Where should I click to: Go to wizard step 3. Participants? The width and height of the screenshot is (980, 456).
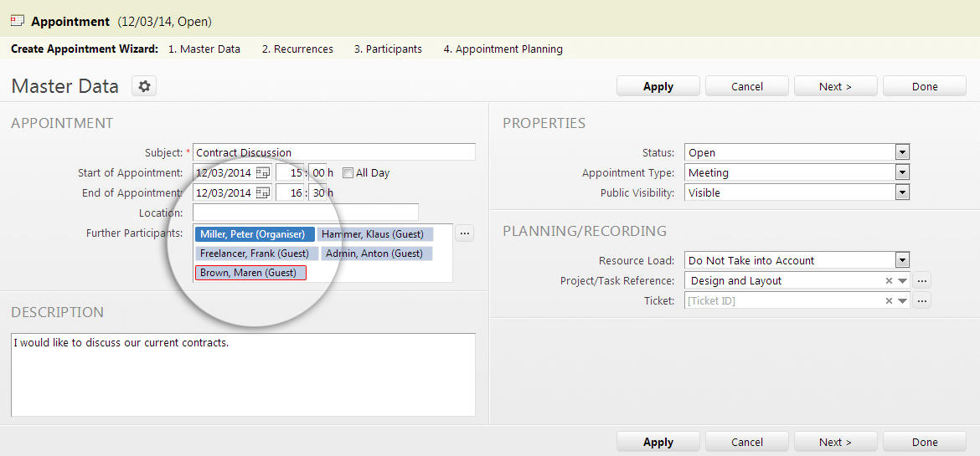pyautogui.click(x=388, y=49)
